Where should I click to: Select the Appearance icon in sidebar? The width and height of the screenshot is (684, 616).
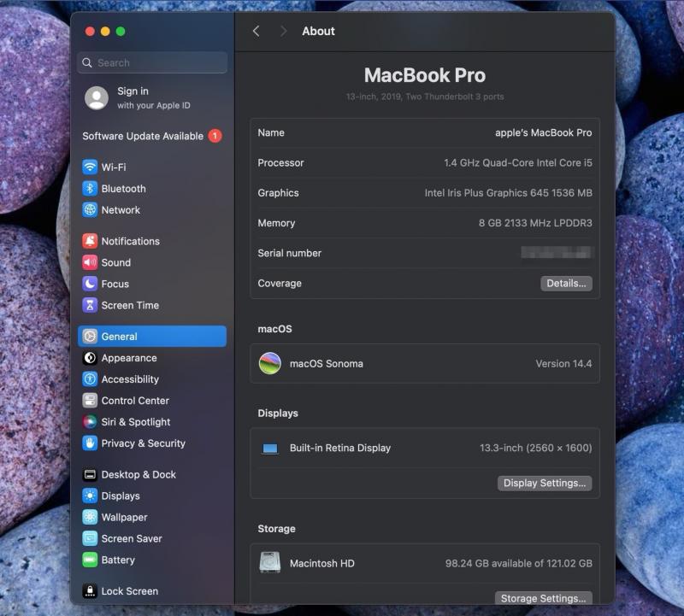click(90, 358)
